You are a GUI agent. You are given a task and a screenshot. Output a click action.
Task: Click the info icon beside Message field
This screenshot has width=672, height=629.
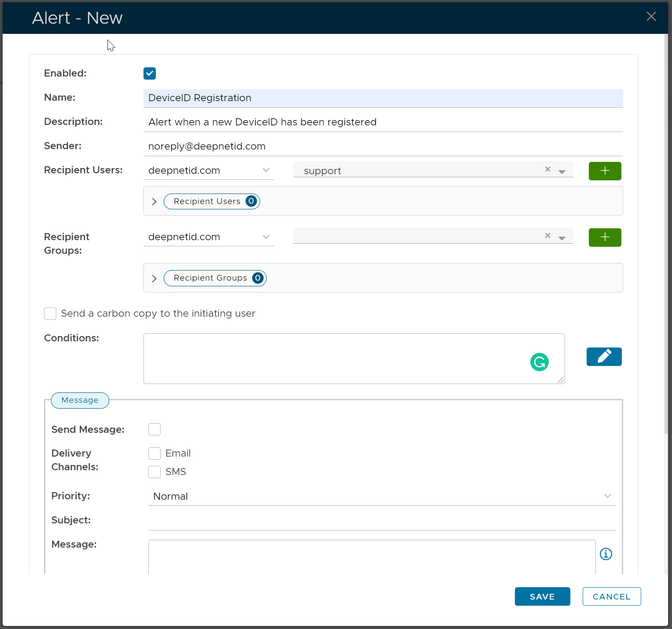(606, 554)
